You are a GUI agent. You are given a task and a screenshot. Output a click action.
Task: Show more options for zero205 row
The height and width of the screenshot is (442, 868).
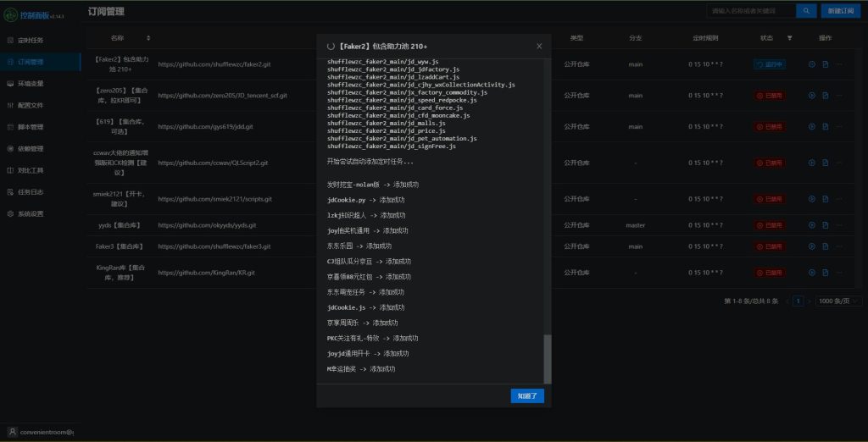[839, 95]
